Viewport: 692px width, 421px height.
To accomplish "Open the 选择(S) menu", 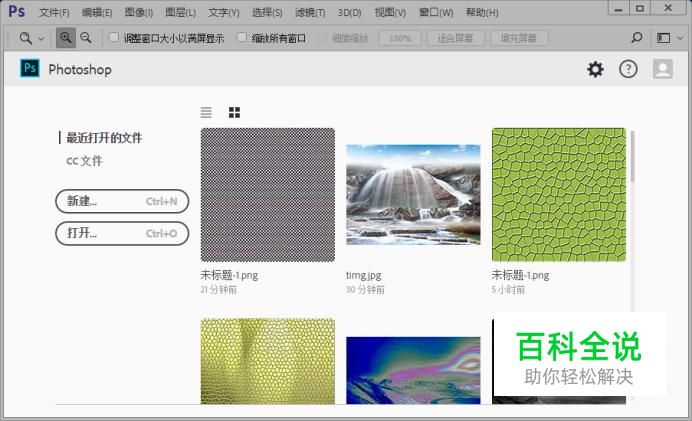I will coord(267,12).
